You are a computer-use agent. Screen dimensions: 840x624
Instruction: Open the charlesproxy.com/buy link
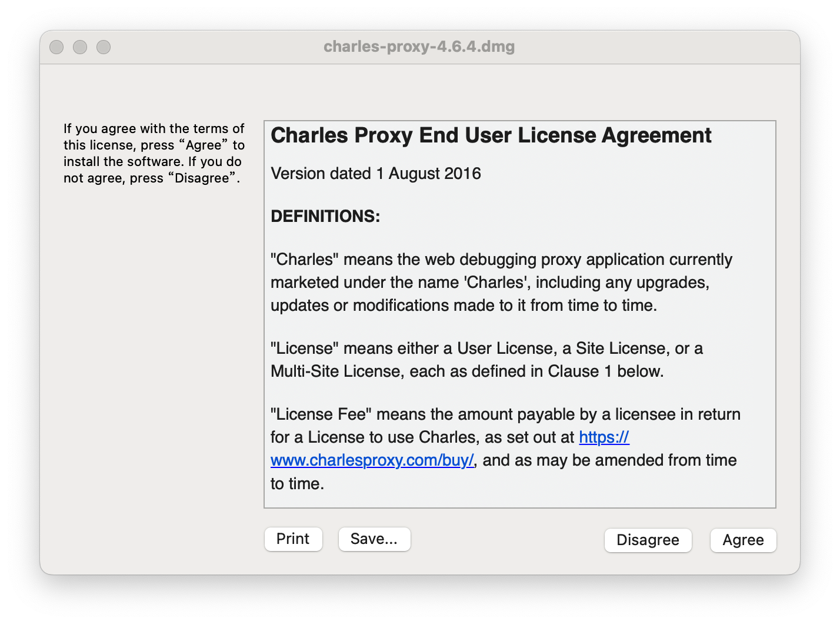pyautogui.click(x=372, y=460)
